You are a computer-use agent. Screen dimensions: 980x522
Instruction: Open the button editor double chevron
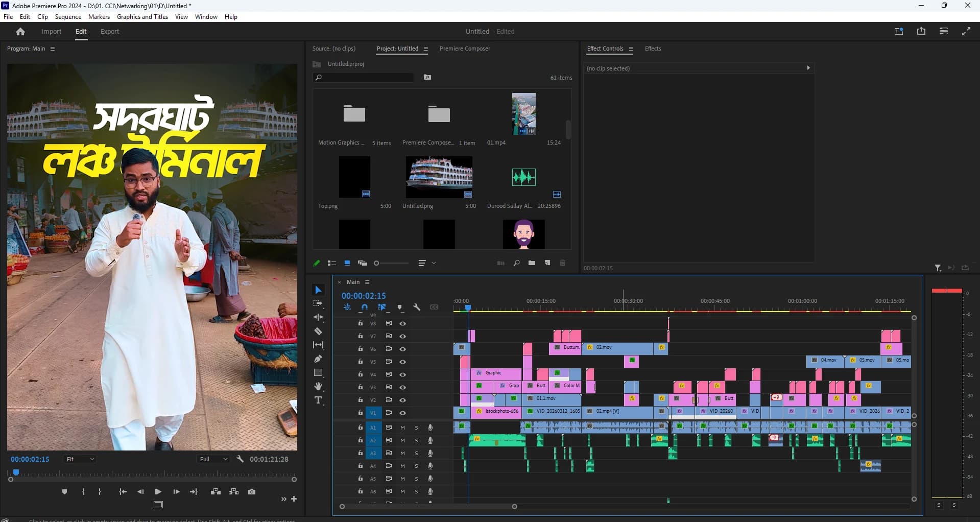click(283, 499)
